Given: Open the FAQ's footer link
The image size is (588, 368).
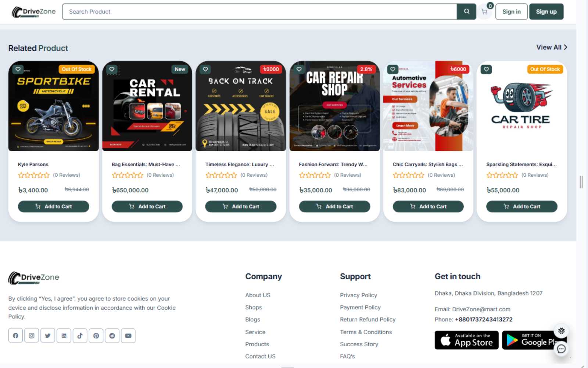Looking at the screenshot, I should (x=347, y=356).
